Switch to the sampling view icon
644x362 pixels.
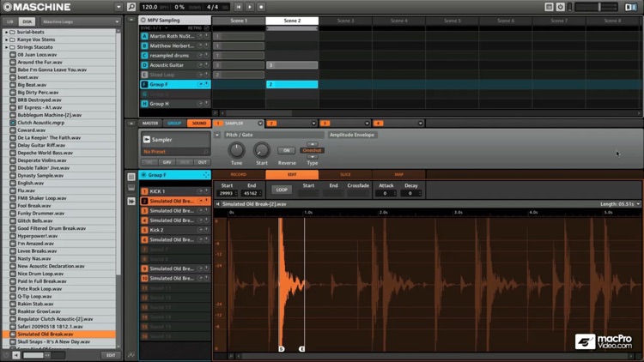[x=131, y=201]
